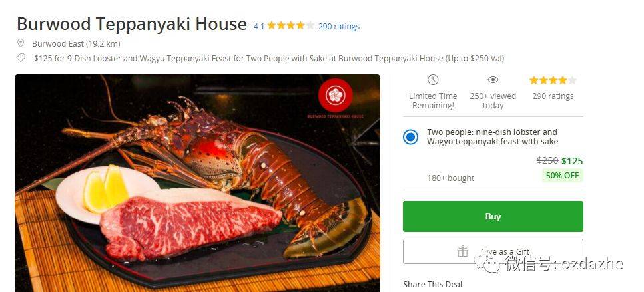Select the Two people feast radio option
The height and width of the screenshot is (292, 644).
[x=410, y=137]
